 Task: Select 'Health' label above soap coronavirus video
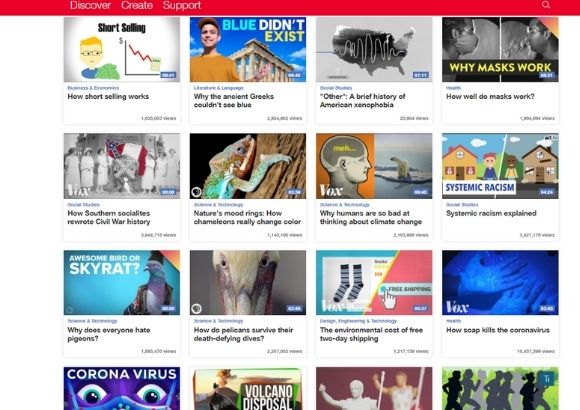pyautogui.click(x=453, y=321)
